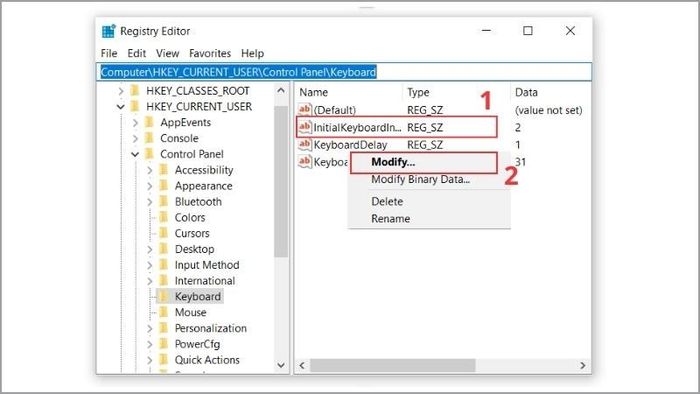
Task: Expand the HKEY_CLASSES_ROOT node
Action: 121,91
